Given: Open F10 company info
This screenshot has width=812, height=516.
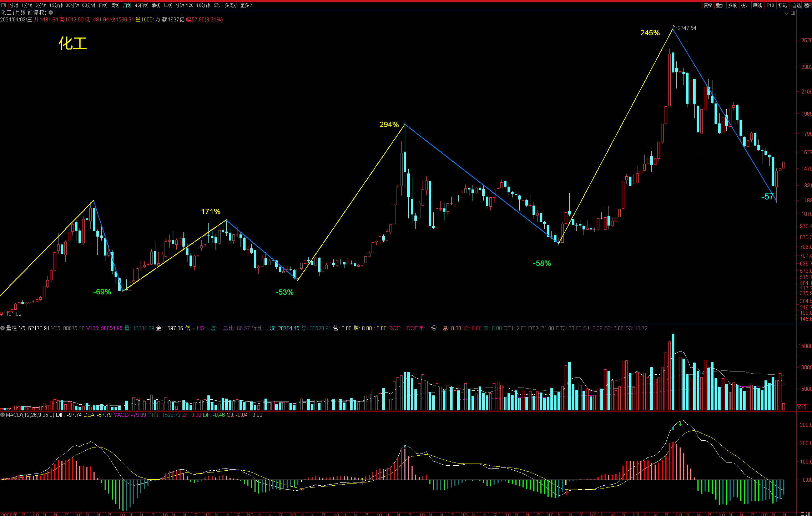Looking at the screenshot, I should tap(770, 5).
